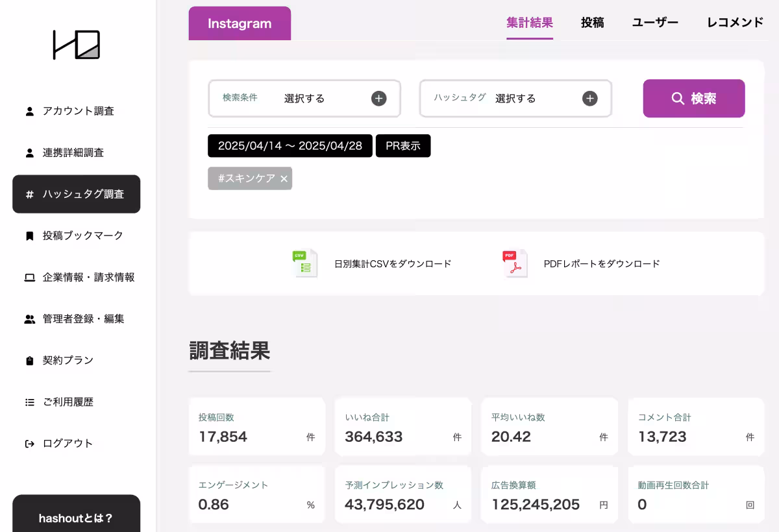779x532 pixels.
Task: Click the 2025/04/14 ~ 2025/04/28 date chip
Action: pyautogui.click(x=290, y=146)
